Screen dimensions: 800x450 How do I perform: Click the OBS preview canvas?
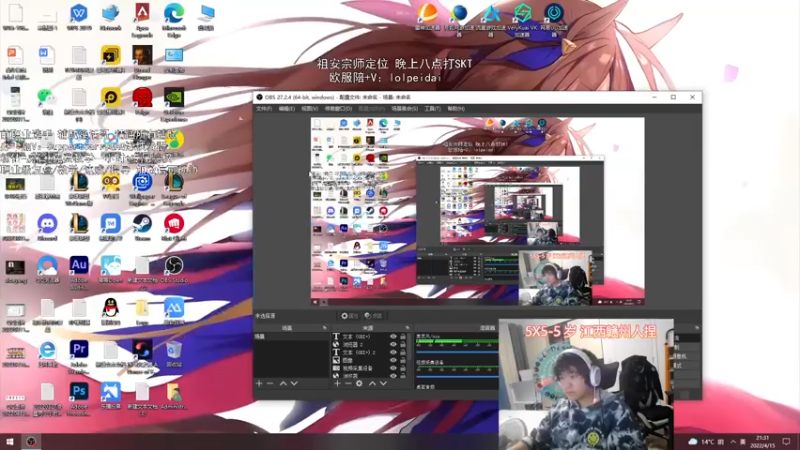click(478, 211)
